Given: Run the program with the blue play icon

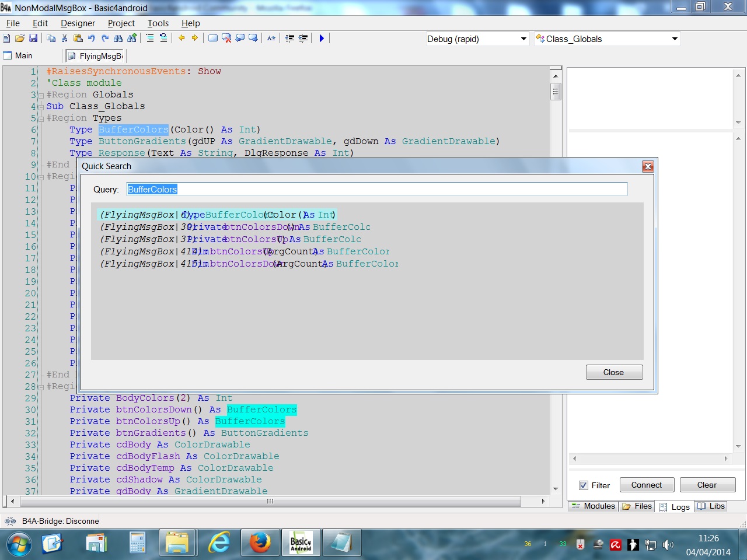Looking at the screenshot, I should click(322, 38).
